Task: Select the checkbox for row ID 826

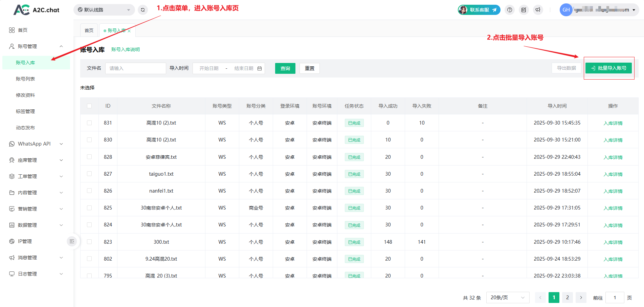Action: tap(89, 191)
